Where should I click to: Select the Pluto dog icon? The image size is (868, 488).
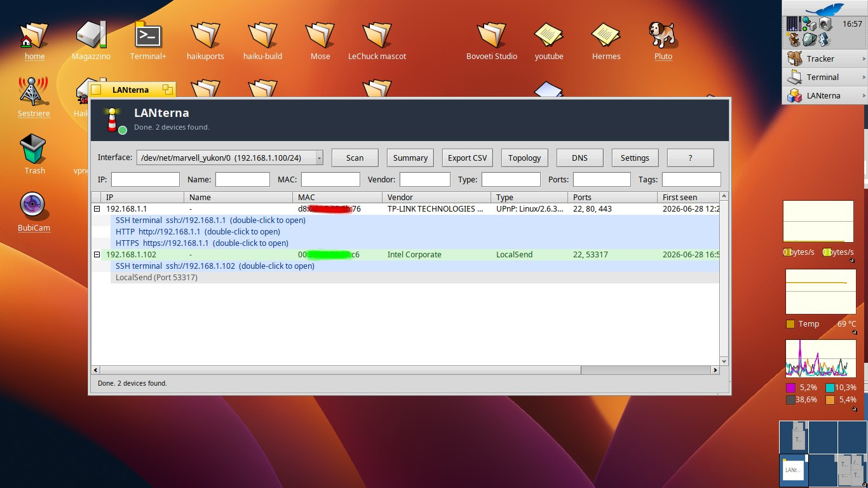point(663,34)
